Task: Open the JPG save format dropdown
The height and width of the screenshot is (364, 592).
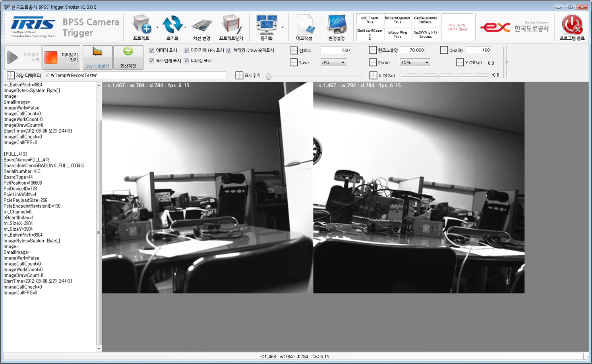Action: point(333,62)
